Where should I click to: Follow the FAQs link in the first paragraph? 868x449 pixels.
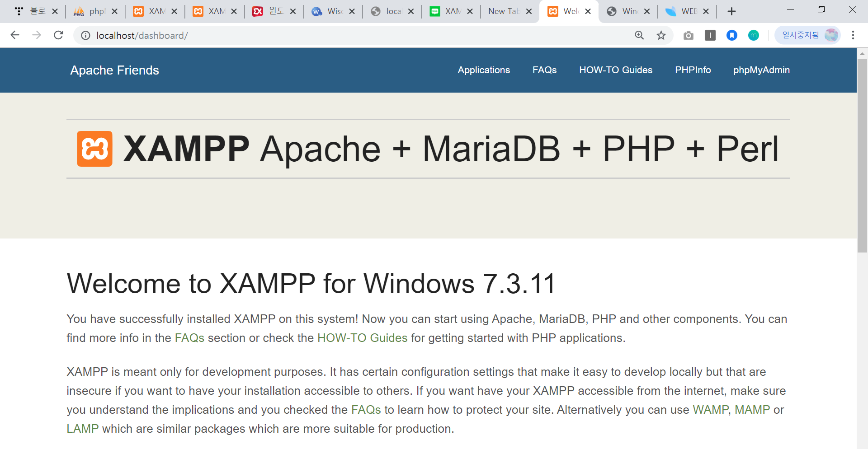[189, 338]
